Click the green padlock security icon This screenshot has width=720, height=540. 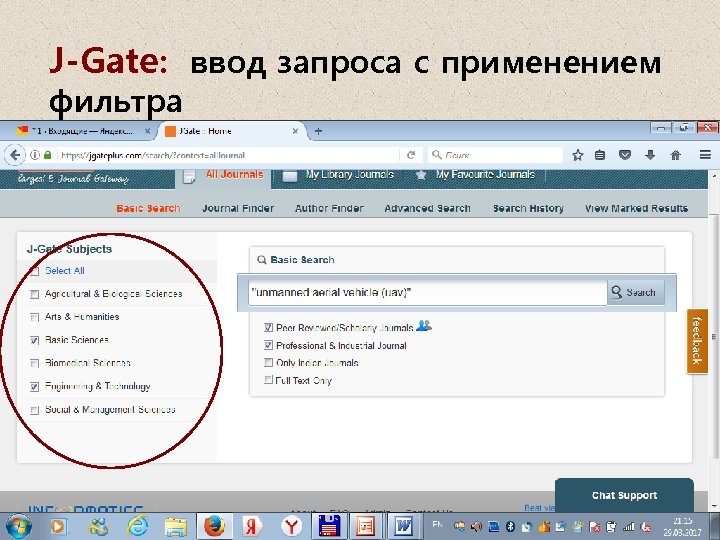tap(47, 155)
